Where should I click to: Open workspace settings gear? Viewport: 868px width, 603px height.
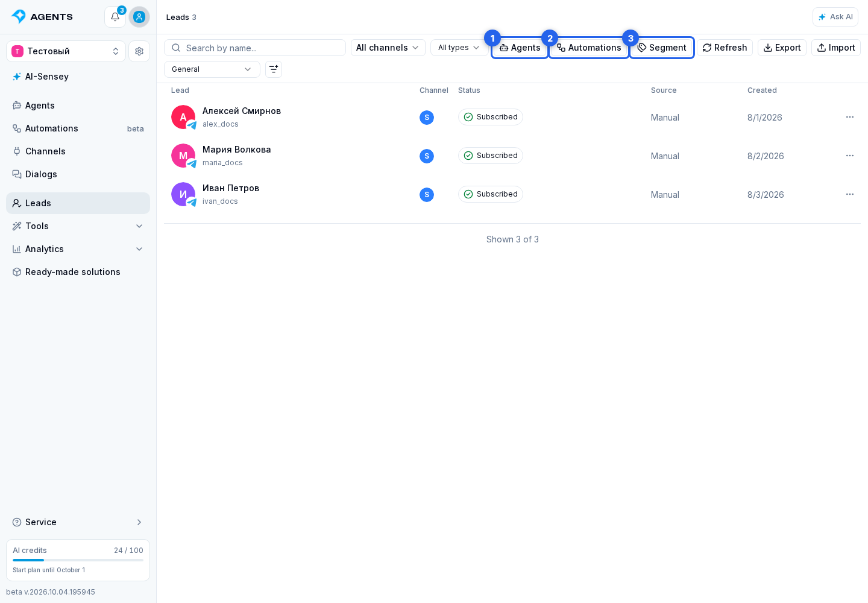click(139, 51)
